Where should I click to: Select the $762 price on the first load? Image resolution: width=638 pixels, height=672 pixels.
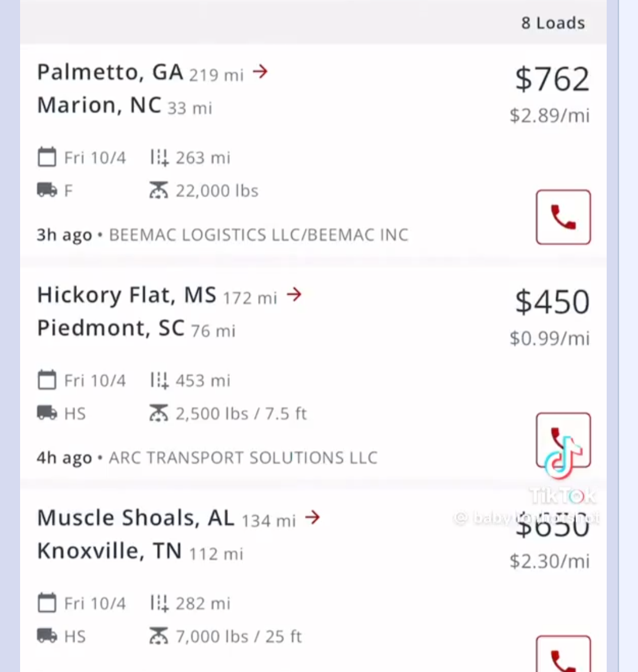(x=552, y=79)
